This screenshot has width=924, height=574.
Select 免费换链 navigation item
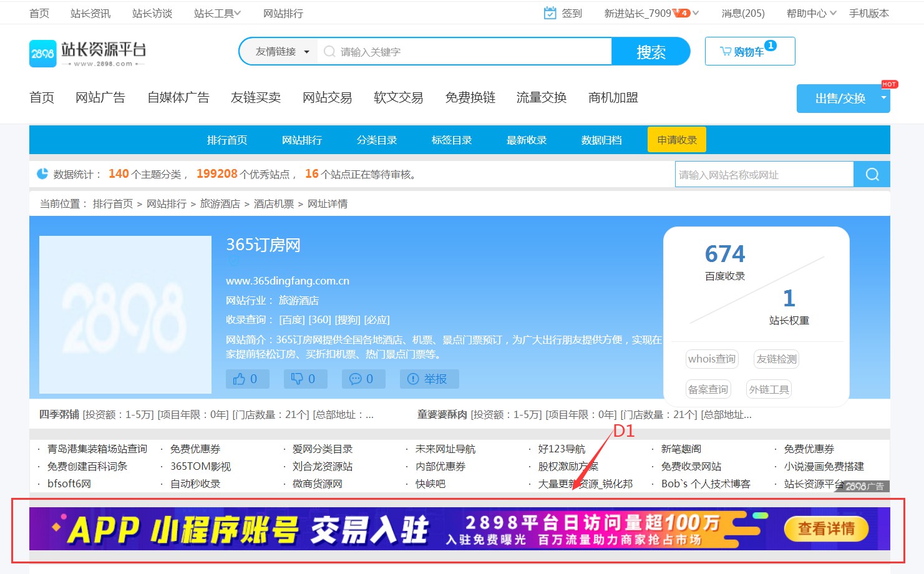point(470,97)
